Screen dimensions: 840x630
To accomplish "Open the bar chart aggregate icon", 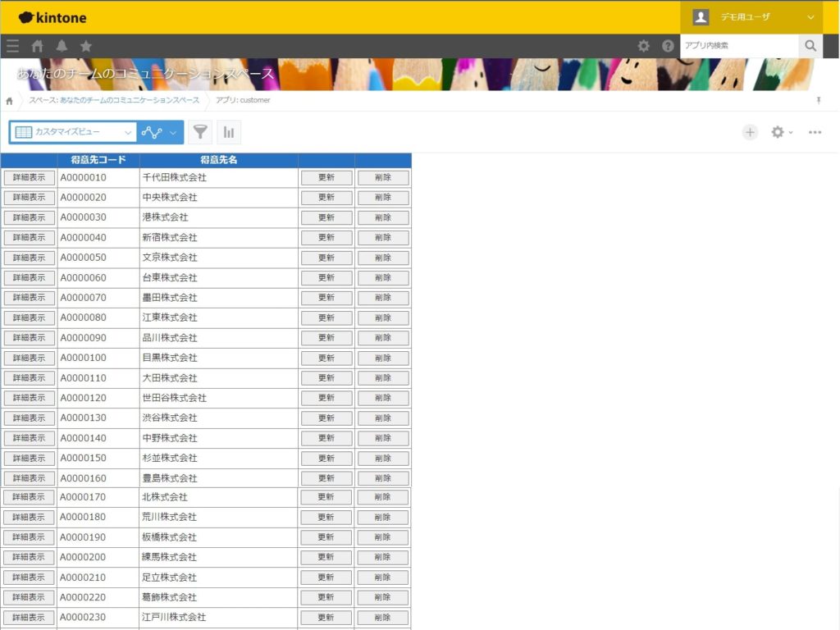I will pyautogui.click(x=229, y=132).
